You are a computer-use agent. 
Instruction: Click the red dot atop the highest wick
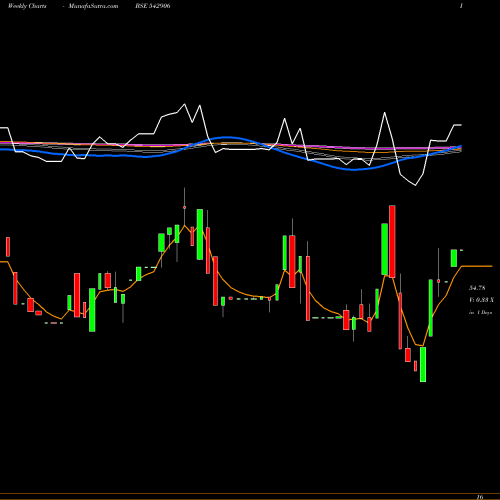184,207
